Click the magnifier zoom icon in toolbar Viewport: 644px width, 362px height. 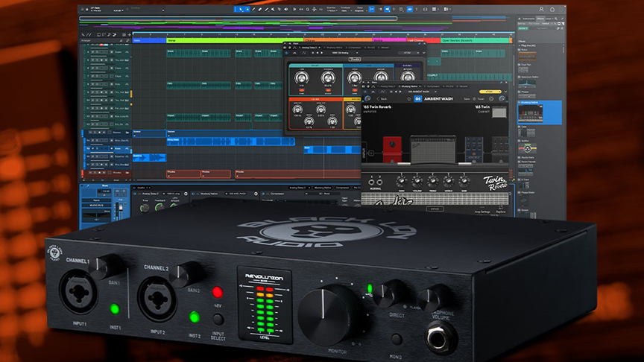pos(308,9)
